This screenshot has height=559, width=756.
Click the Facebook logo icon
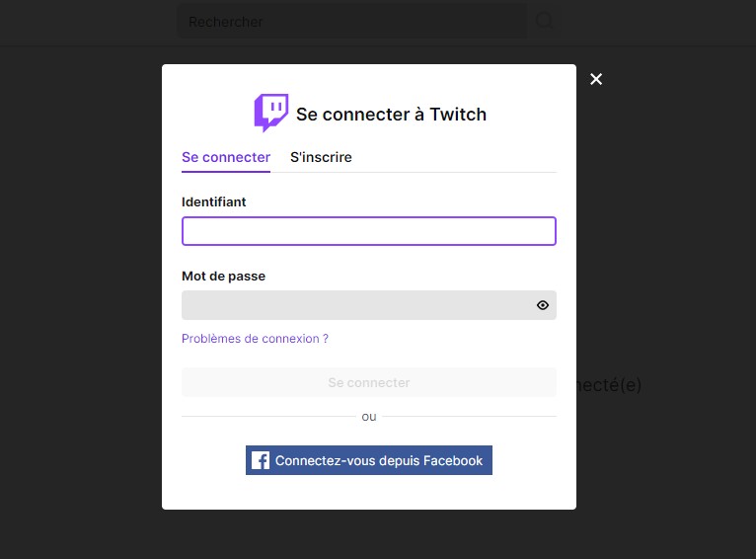click(x=261, y=460)
